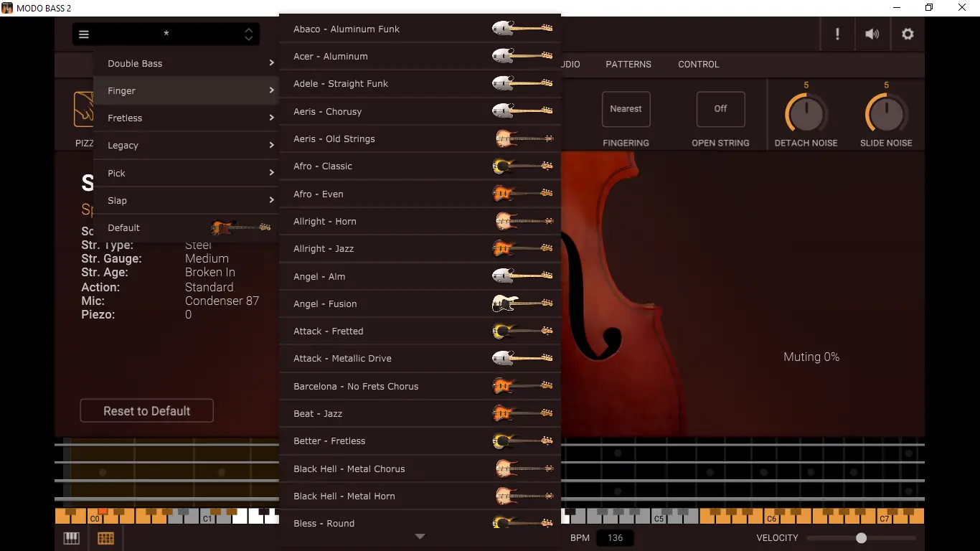This screenshot has height=551, width=980.
Task: Click bass thumbnail beside Attack - Metallic Drive
Action: tap(522, 358)
